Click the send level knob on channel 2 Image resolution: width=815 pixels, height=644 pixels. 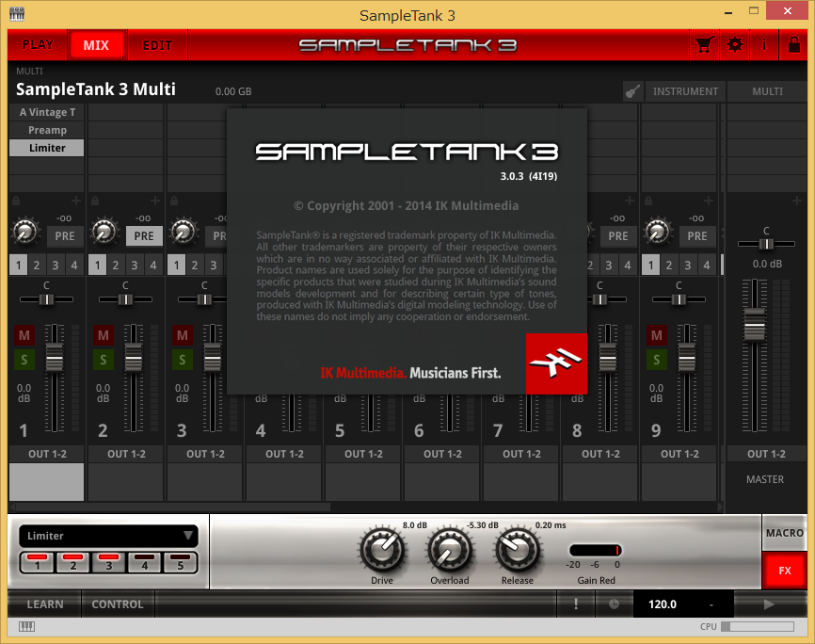[104, 232]
